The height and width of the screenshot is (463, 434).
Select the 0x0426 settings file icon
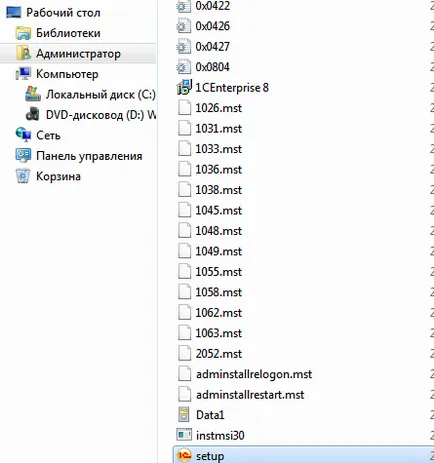pos(183,26)
